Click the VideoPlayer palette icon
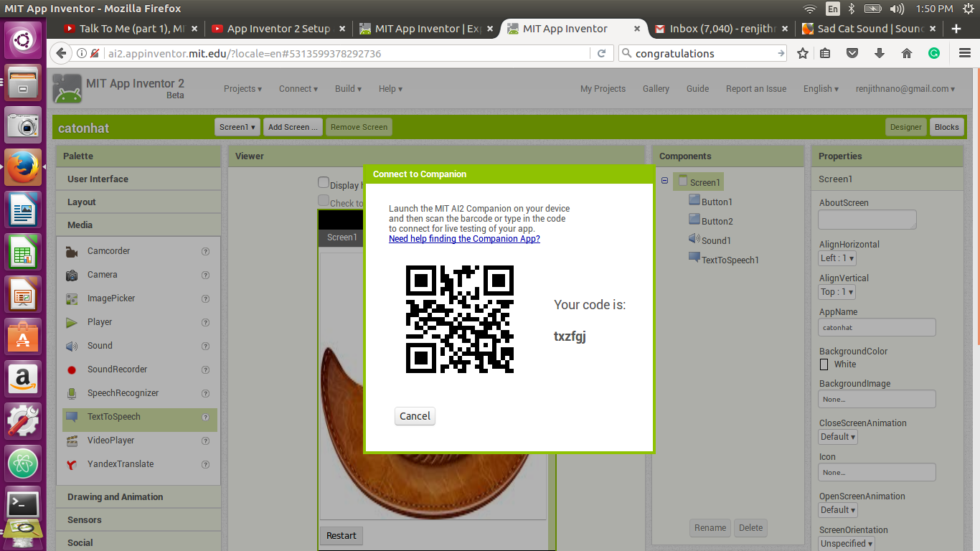Image resolution: width=980 pixels, height=551 pixels. pyautogui.click(x=72, y=441)
